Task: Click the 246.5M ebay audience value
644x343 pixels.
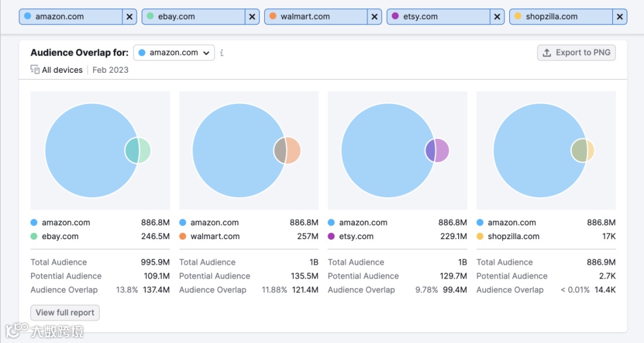Action: click(155, 236)
